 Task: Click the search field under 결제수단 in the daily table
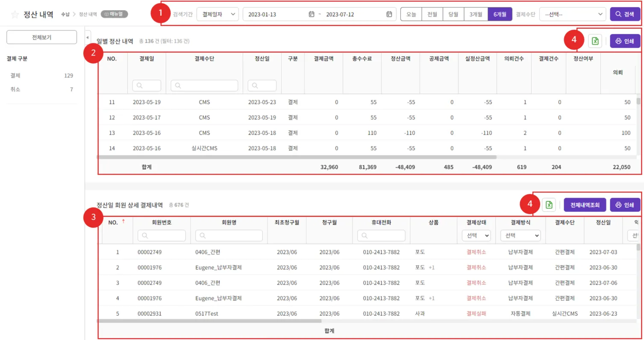coord(204,85)
